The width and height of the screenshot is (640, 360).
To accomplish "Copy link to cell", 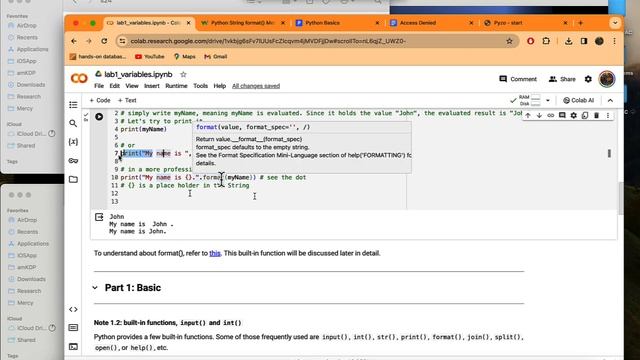I will point(551,116).
